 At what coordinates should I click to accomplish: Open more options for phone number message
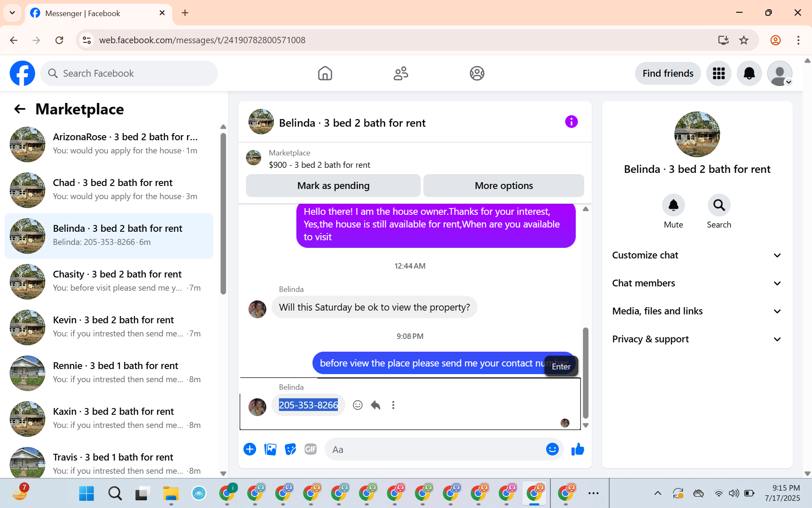tap(393, 405)
